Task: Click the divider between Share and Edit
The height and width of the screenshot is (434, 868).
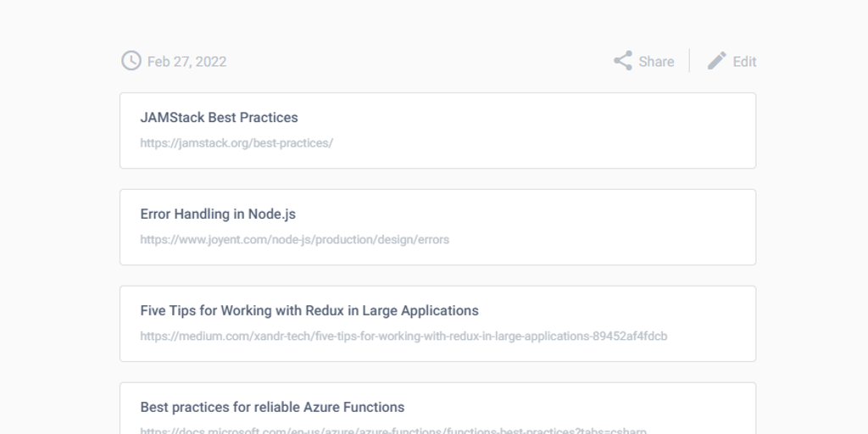Action: (689, 61)
